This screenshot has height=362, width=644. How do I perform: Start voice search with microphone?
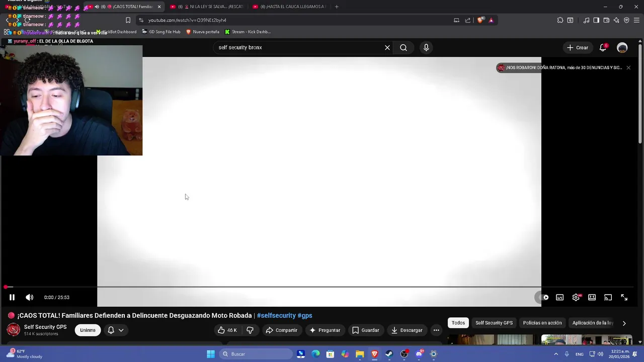click(426, 47)
